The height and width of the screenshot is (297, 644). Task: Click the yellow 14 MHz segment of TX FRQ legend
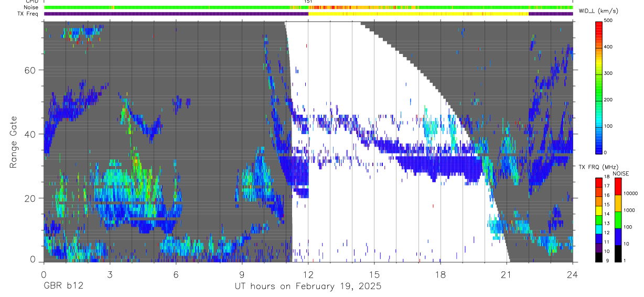599,211
